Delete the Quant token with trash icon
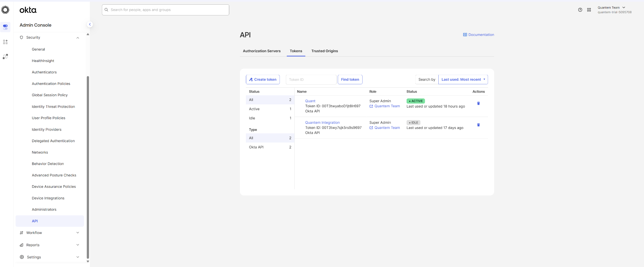The height and width of the screenshot is (267, 644). [478, 103]
